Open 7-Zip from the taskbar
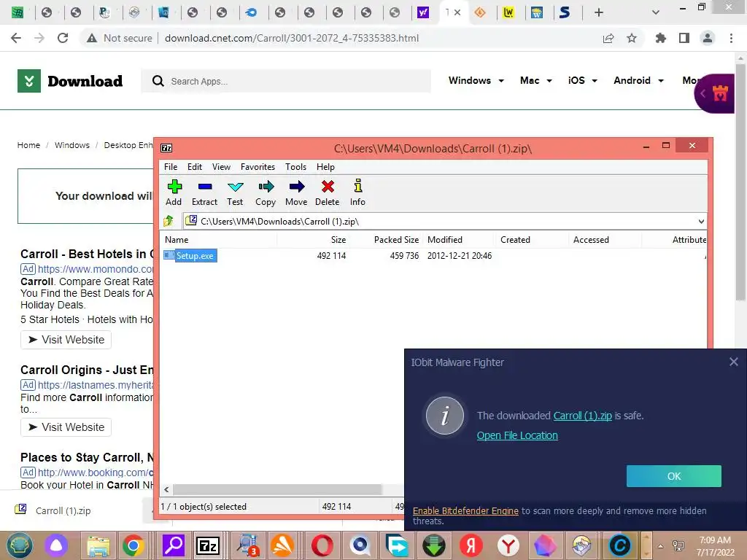 coord(208,545)
